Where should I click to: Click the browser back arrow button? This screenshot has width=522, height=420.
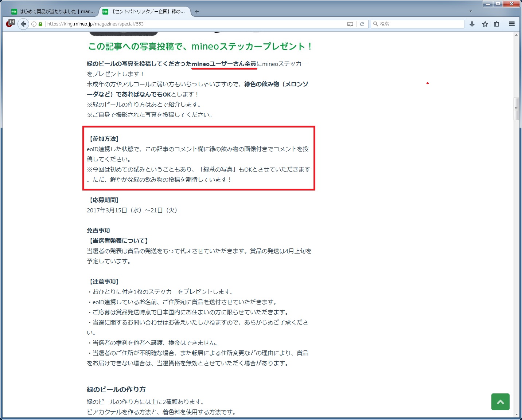click(x=23, y=24)
